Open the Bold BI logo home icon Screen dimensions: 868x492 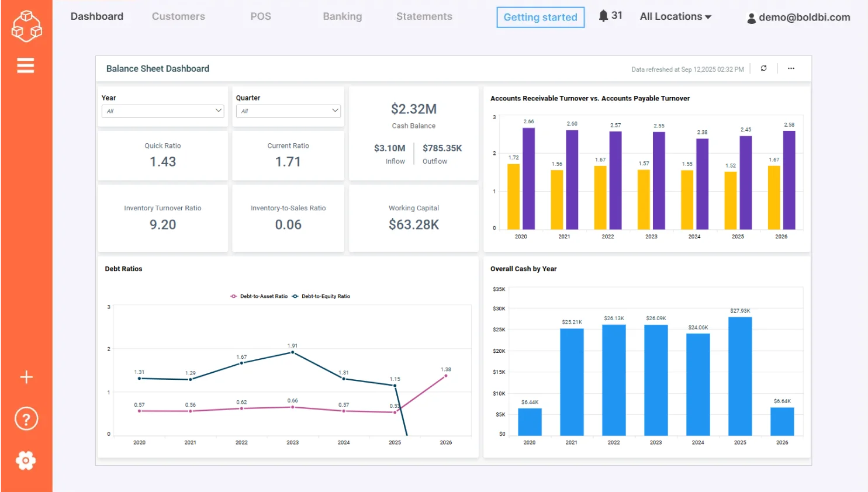click(x=26, y=26)
